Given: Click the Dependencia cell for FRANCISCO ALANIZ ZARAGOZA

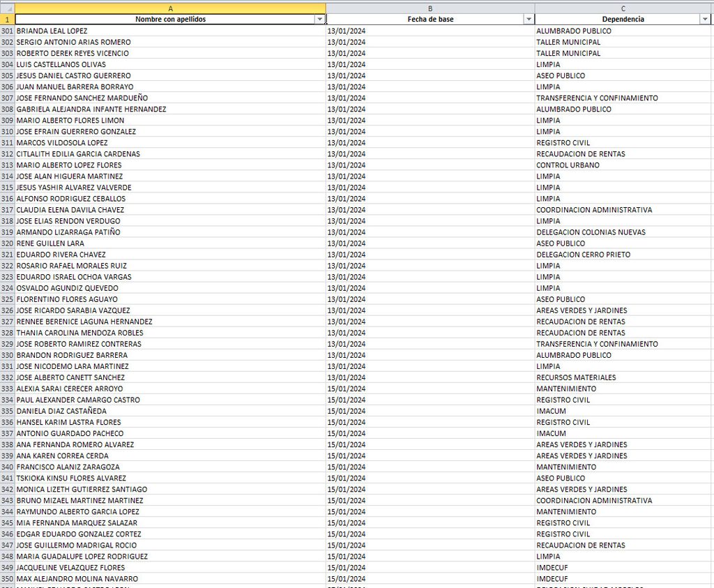Looking at the screenshot, I should pyautogui.click(x=623, y=467).
